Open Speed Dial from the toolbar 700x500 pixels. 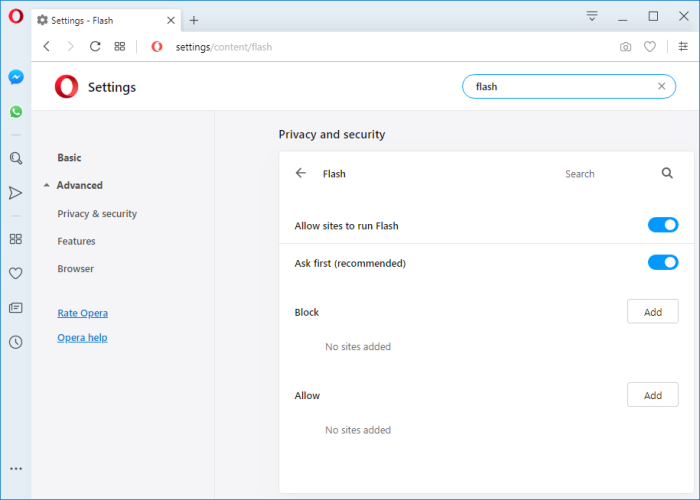pyautogui.click(x=120, y=46)
